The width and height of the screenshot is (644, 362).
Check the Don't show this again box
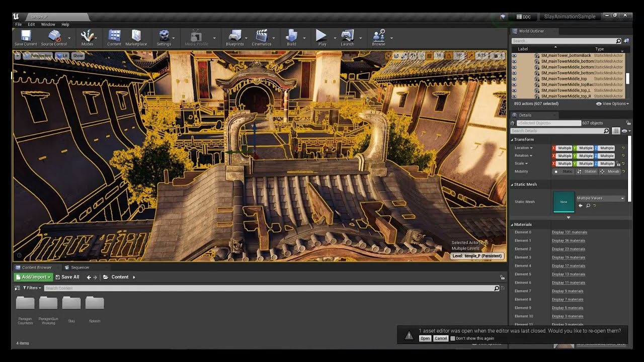point(453,338)
